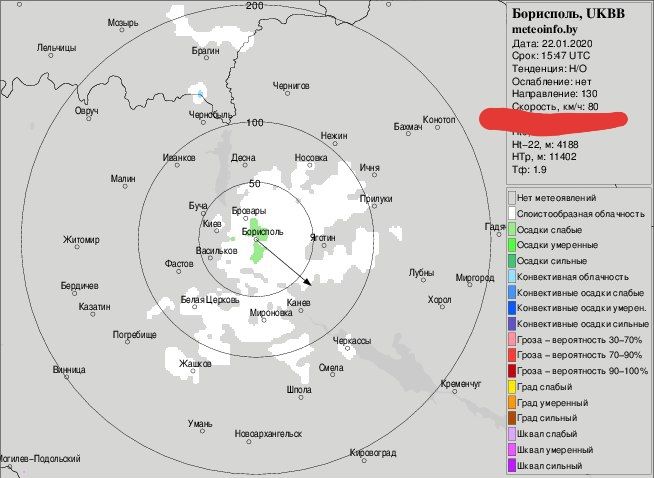Select the 'Слоистообразная облачность' white legend swatch

click(x=512, y=214)
